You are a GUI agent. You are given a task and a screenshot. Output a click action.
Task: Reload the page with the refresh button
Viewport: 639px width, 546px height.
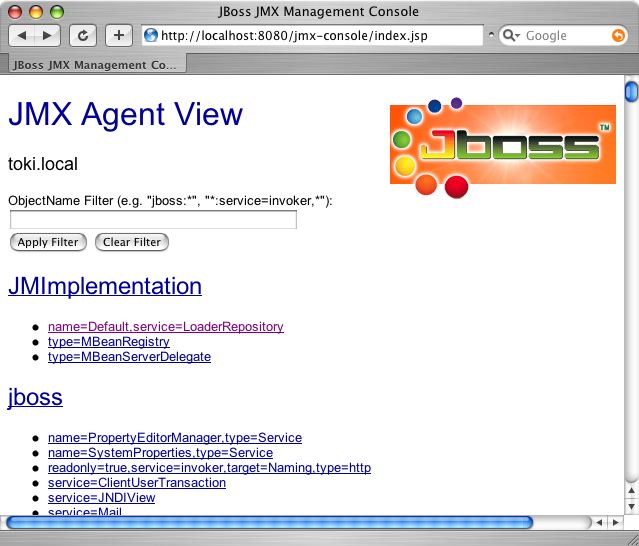(83, 36)
